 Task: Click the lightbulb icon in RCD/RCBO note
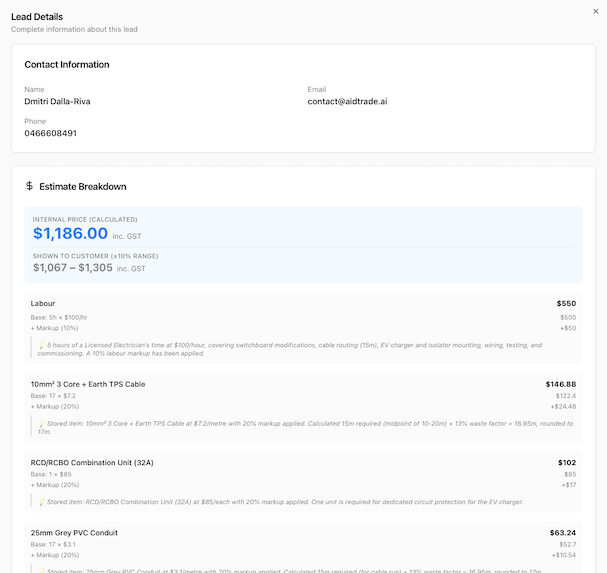pos(42,501)
